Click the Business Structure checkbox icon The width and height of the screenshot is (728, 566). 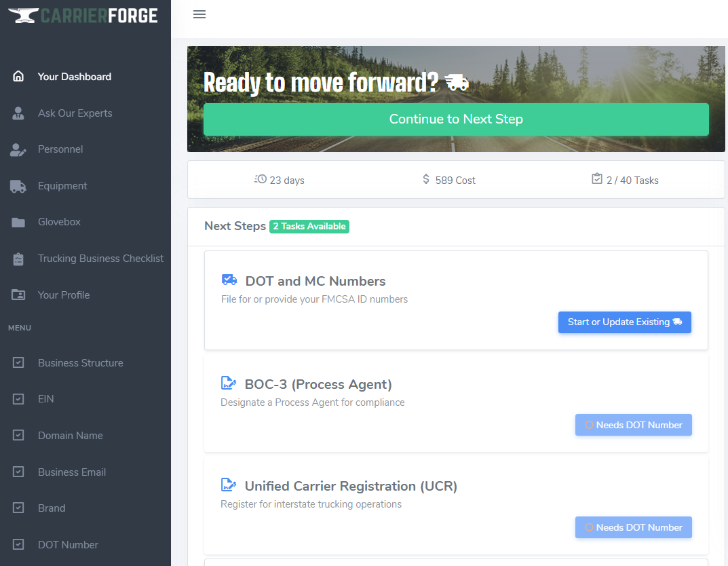[18, 363]
